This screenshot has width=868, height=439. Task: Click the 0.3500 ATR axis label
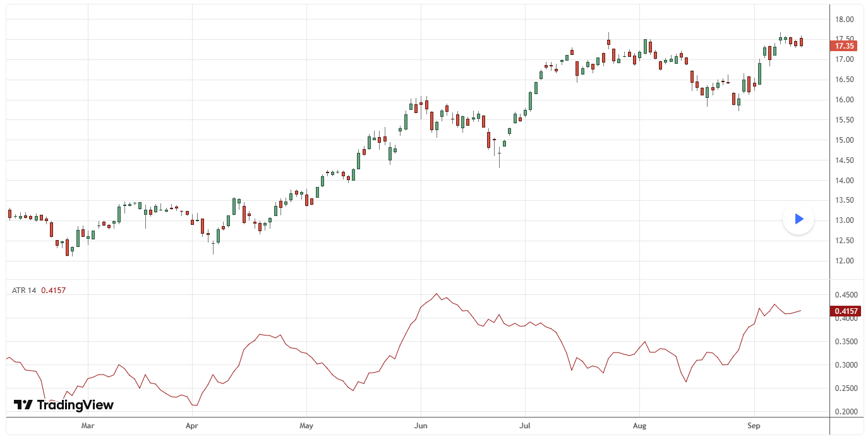tap(847, 342)
